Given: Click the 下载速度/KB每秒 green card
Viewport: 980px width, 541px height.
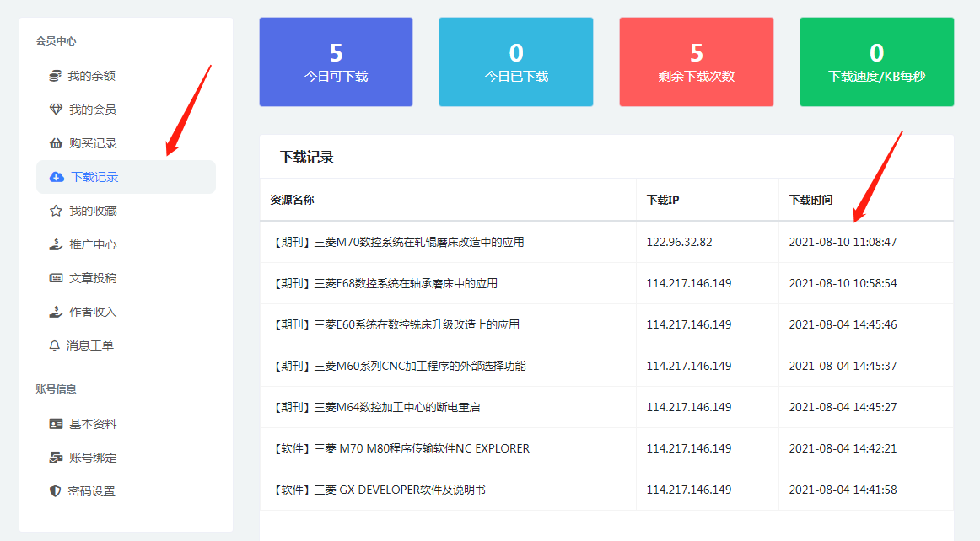Looking at the screenshot, I should [x=877, y=62].
